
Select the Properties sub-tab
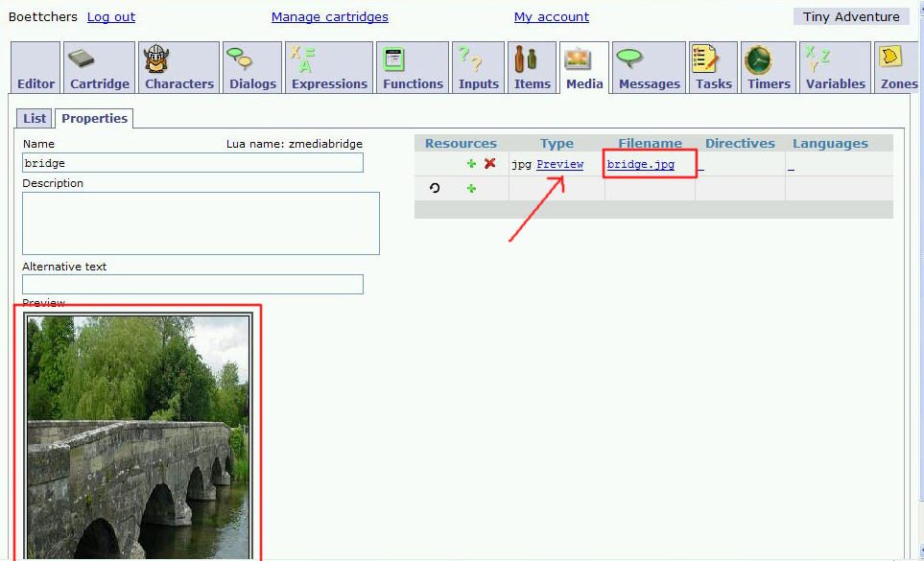coord(94,118)
